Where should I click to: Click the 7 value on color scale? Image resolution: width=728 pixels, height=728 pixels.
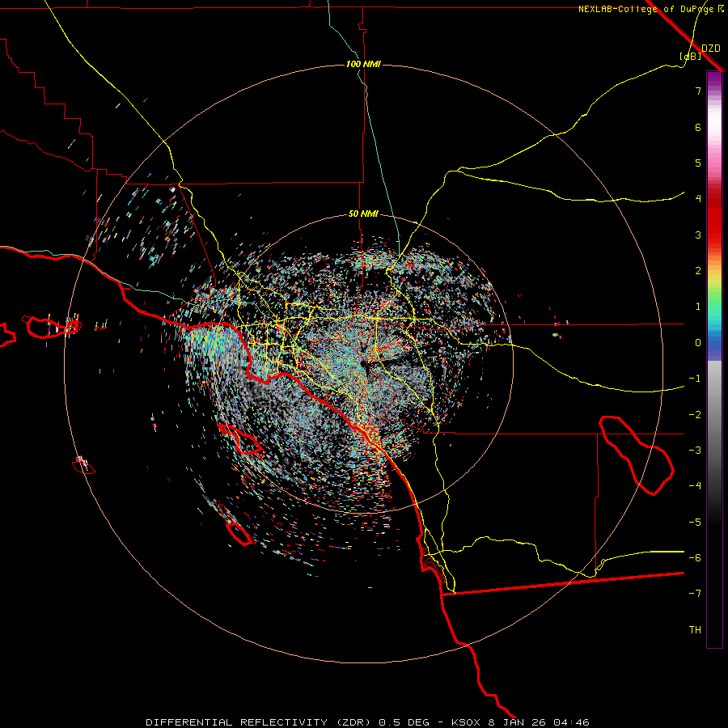pyautogui.click(x=698, y=91)
